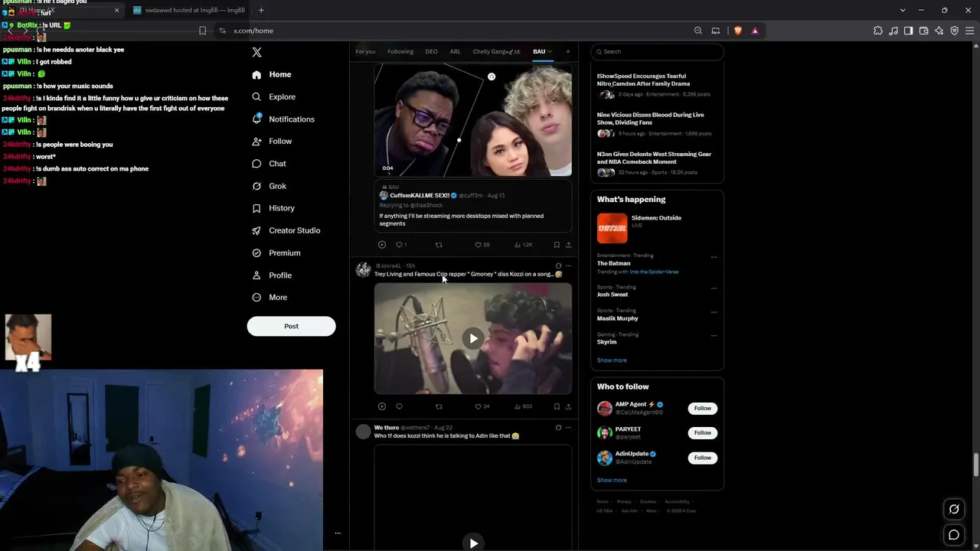Click the Grok icon on the Jokrs4L post

pos(558,266)
